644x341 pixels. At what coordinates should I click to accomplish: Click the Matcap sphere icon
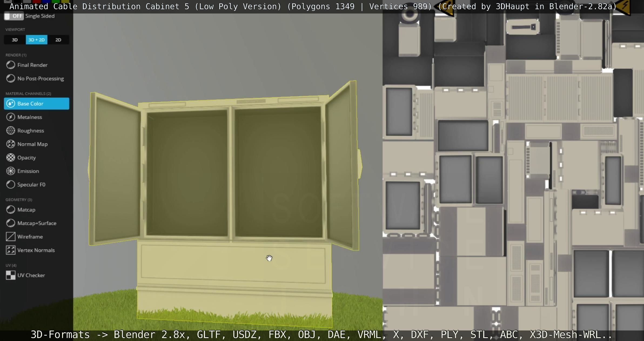11,210
